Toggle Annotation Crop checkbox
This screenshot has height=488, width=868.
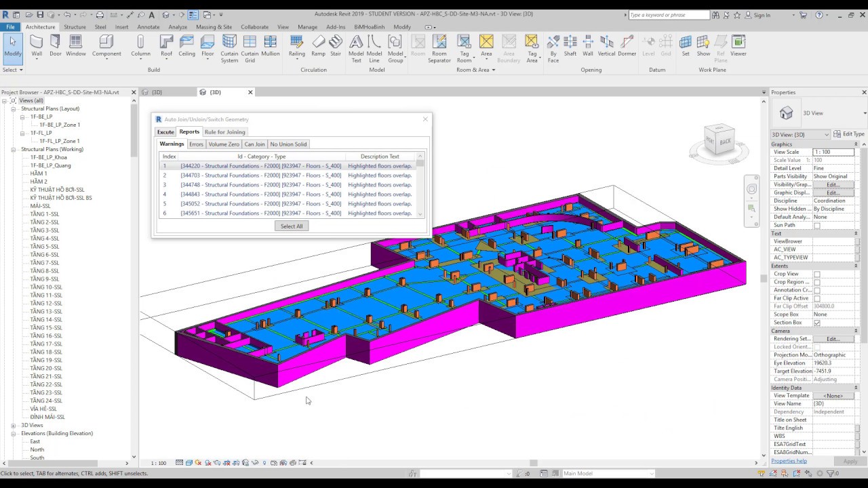pos(816,291)
